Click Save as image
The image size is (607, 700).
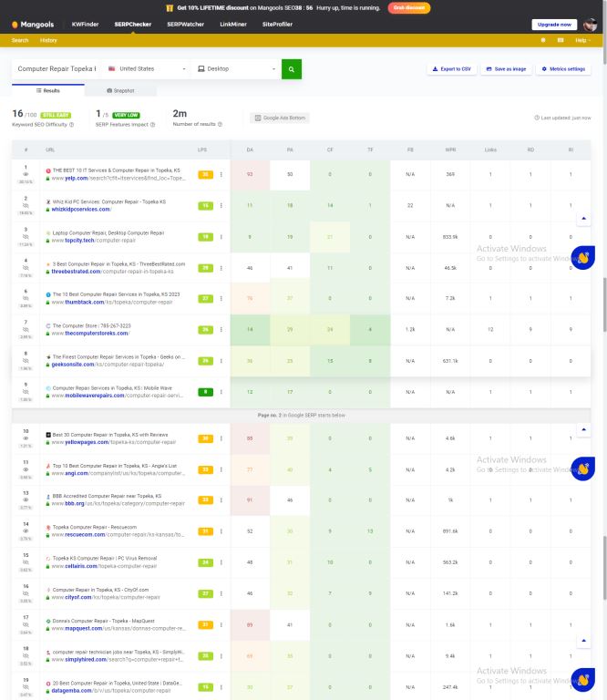pyautogui.click(x=506, y=69)
